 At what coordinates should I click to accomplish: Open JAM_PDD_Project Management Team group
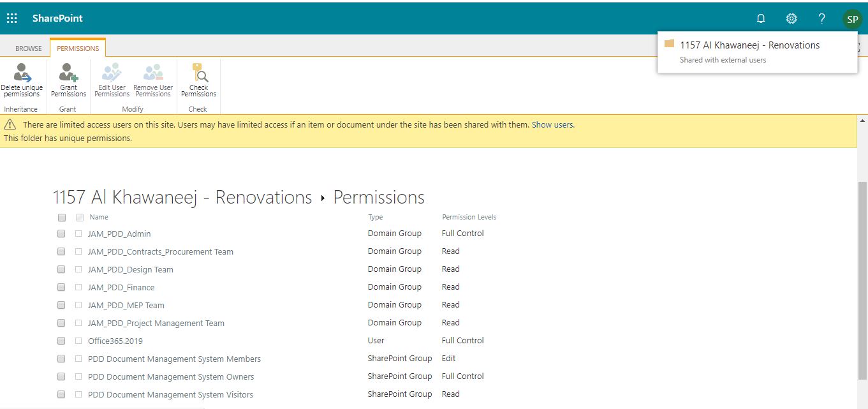point(156,323)
